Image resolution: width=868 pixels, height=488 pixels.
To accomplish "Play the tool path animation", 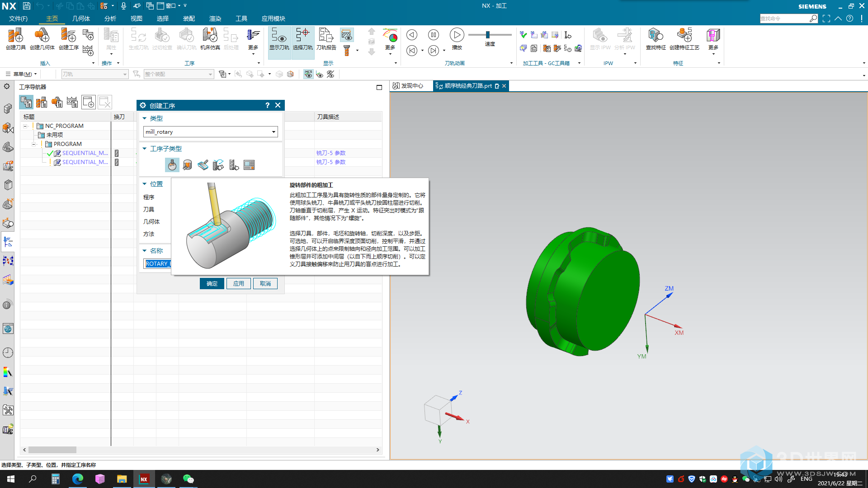I will [x=457, y=35].
